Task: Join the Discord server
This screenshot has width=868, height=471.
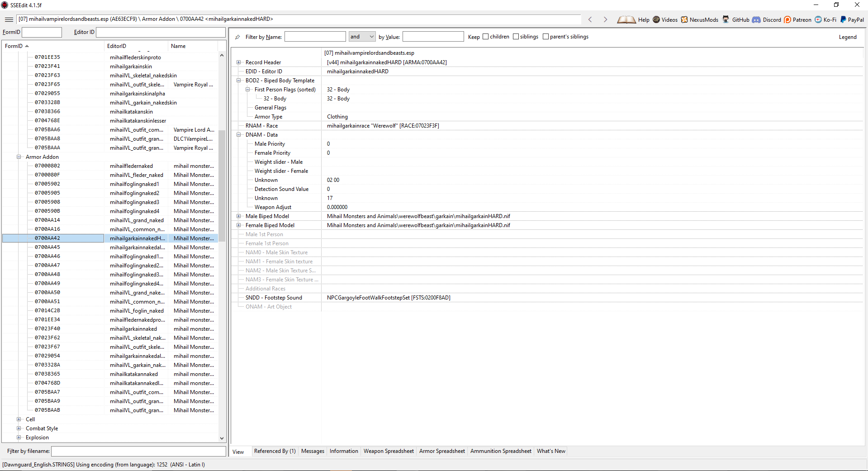Action: point(766,19)
